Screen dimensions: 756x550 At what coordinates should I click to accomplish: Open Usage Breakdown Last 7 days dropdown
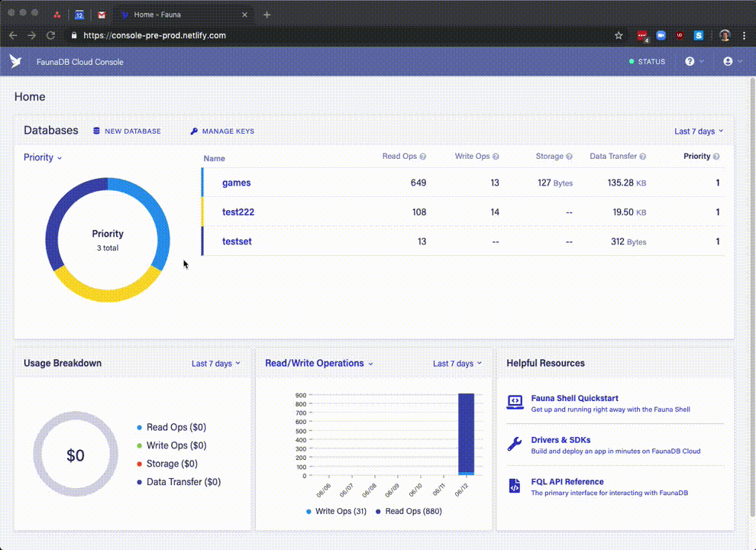[x=216, y=364]
